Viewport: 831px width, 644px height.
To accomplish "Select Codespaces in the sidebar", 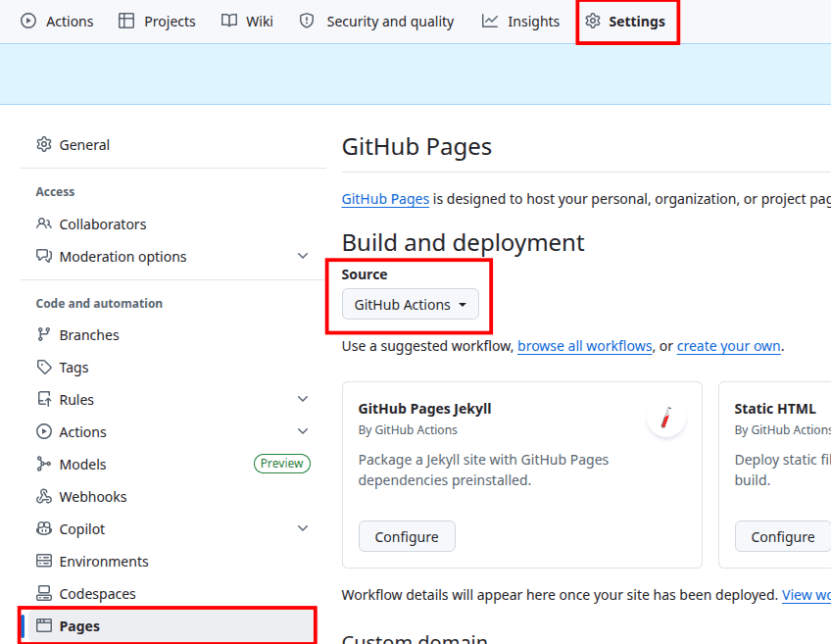I will pyautogui.click(x=172, y=594).
